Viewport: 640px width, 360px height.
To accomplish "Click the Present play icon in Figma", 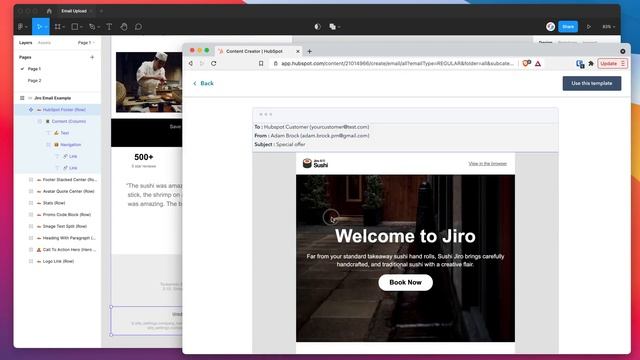I will tap(589, 27).
